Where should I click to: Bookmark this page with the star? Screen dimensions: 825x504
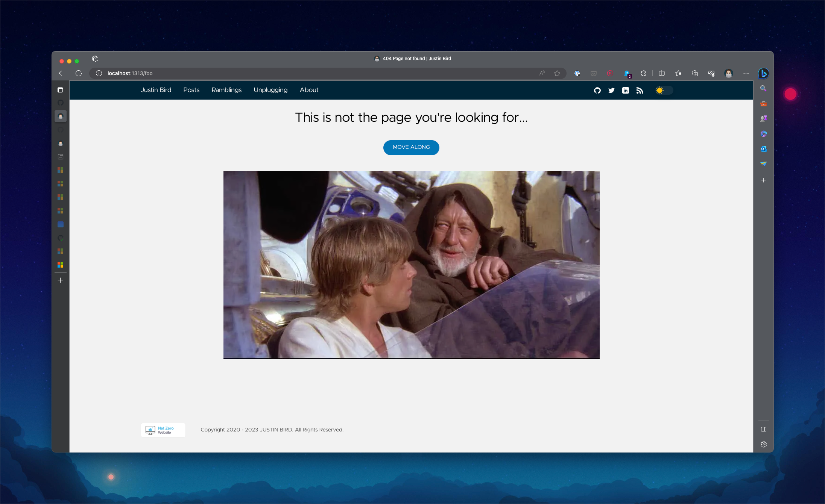(558, 73)
